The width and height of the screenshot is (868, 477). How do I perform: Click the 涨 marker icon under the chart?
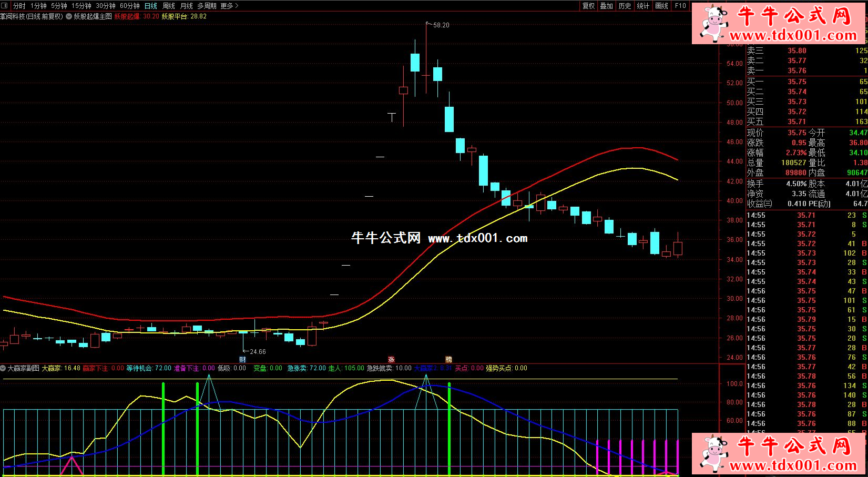391,360
